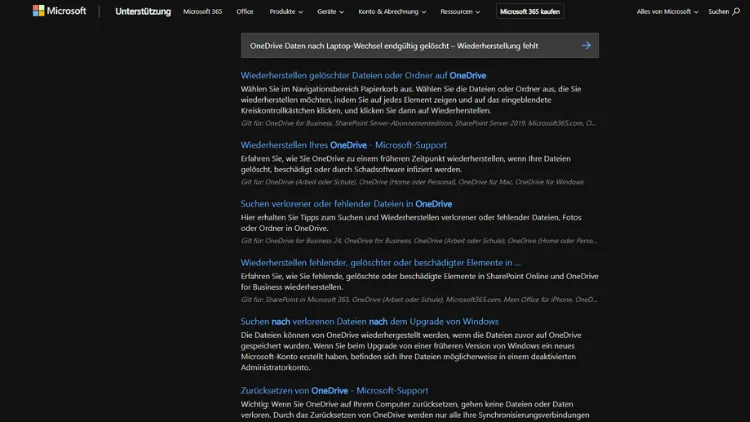Viewport: 750px width, 422px height.
Task: Click the 'Hier erhalten Sie Tipps zum Suchen' description
Action: tap(411, 222)
